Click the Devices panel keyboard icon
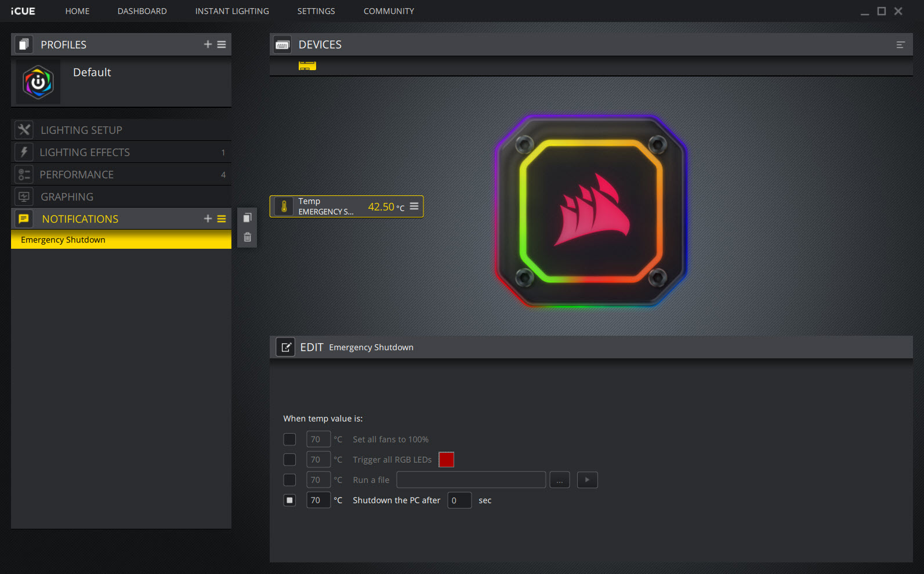924x574 pixels. coord(282,45)
